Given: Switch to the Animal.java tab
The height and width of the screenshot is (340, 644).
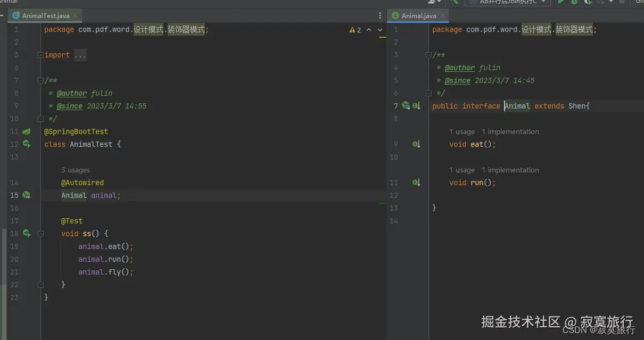Looking at the screenshot, I should (419, 16).
